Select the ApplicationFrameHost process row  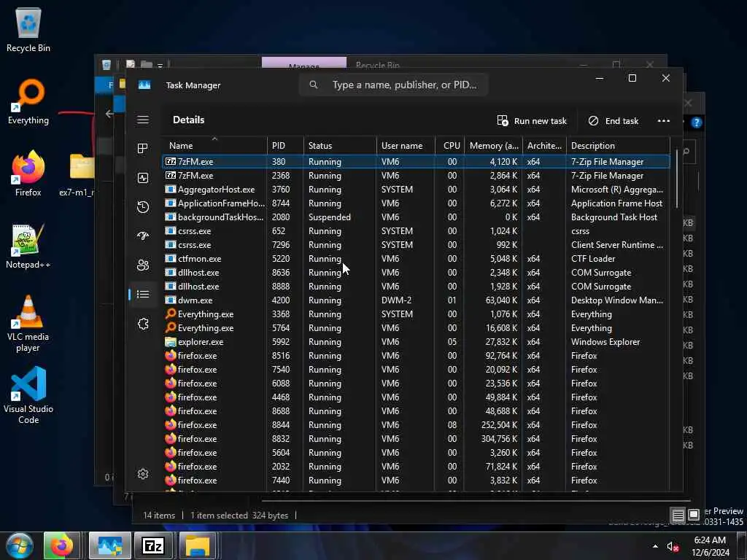(x=416, y=203)
